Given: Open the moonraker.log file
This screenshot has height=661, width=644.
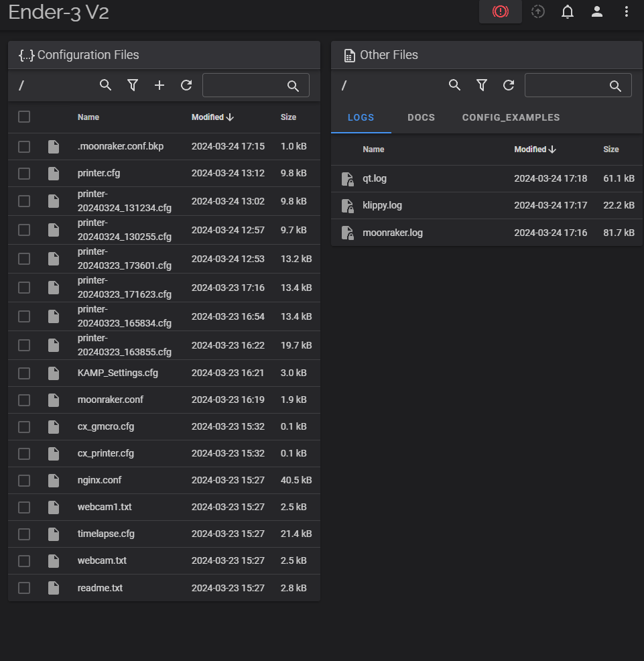Looking at the screenshot, I should (x=393, y=233).
